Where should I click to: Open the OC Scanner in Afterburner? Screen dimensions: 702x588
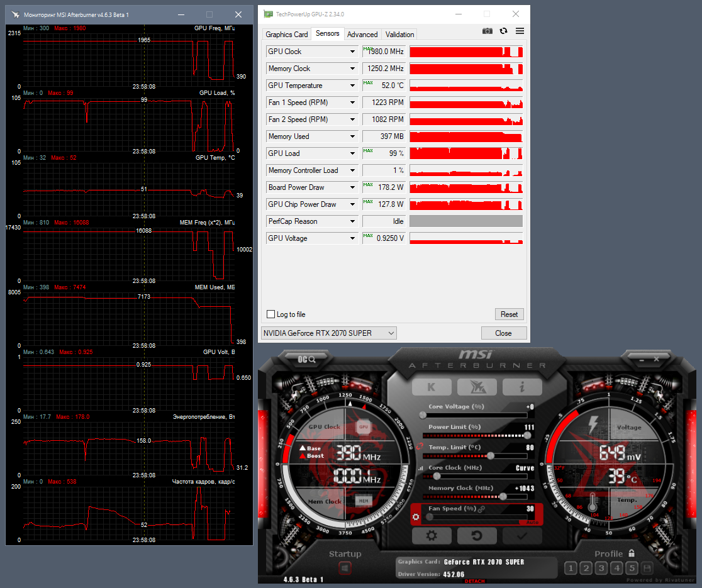click(307, 359)
